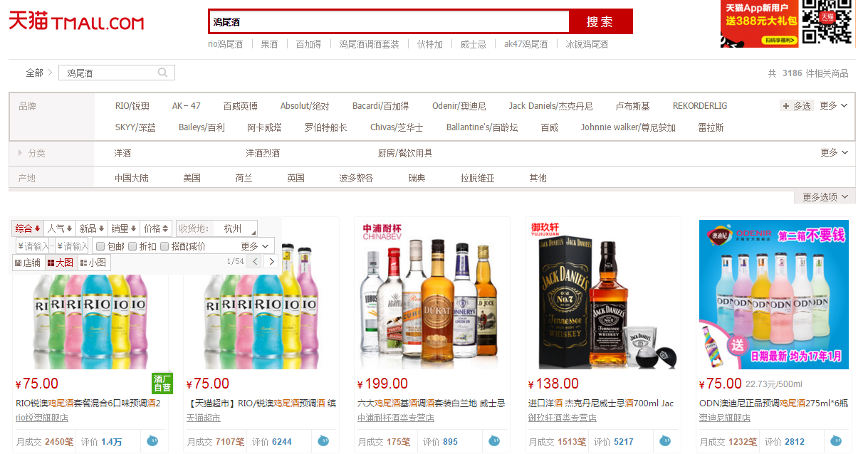Filter by brand Jack Daniels/杰克丹尼
Viewport: 868px width, 454px height.
pos(550,106)
